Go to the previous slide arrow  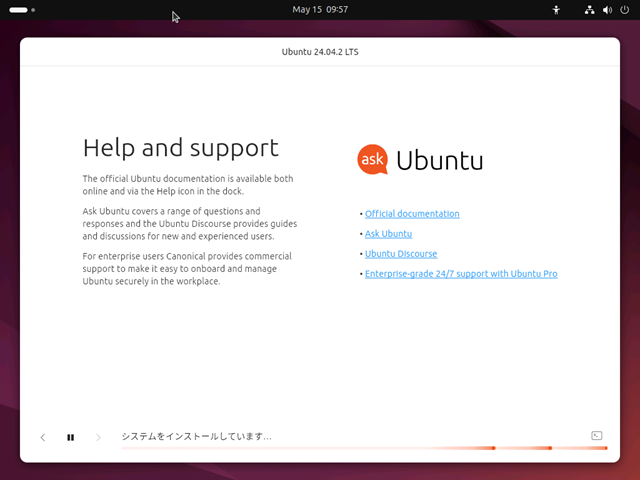pos(43,437)
